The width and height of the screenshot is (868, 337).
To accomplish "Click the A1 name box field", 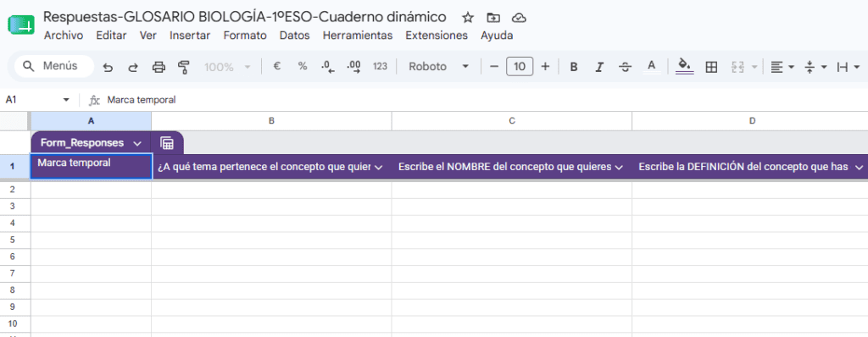I will pyautogui.click(x=36, y=100).
